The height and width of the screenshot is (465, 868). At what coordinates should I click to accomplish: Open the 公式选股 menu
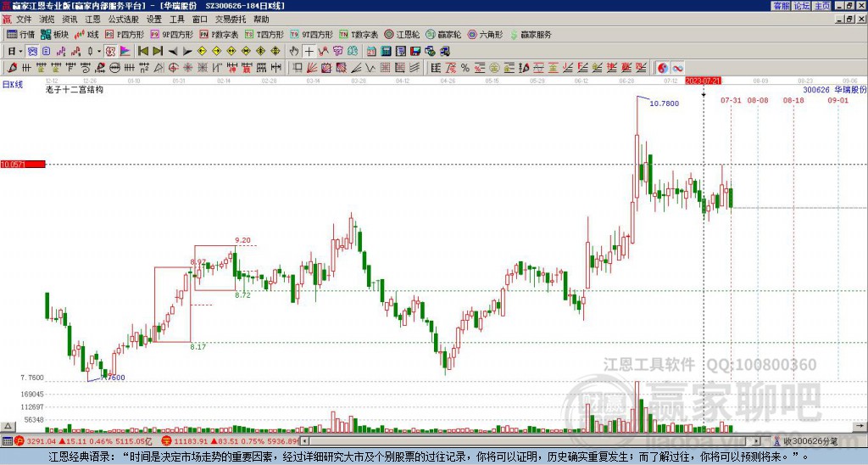point(124,20)
